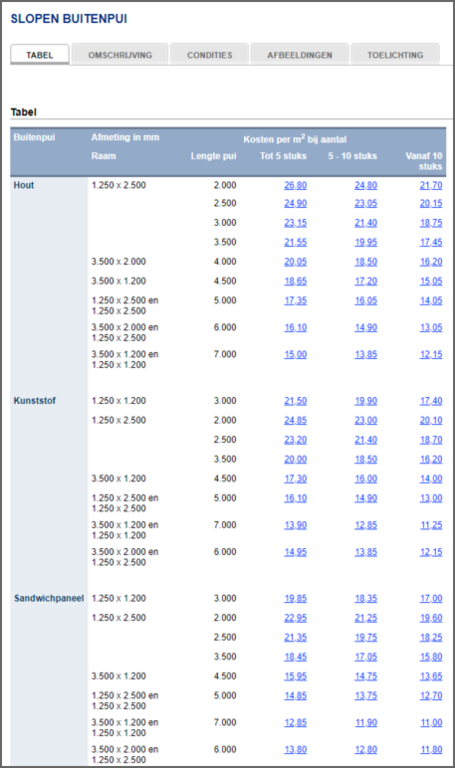Image resolution: width=455 pixels, height=768 pixels.
Task: Click the 20,05 price for length 4.000
Action: (295, 262)
